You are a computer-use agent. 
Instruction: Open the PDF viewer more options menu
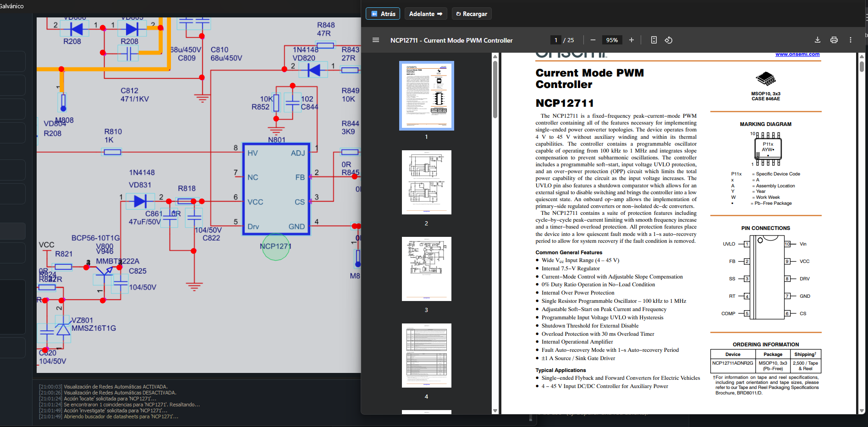coord(851,40)
